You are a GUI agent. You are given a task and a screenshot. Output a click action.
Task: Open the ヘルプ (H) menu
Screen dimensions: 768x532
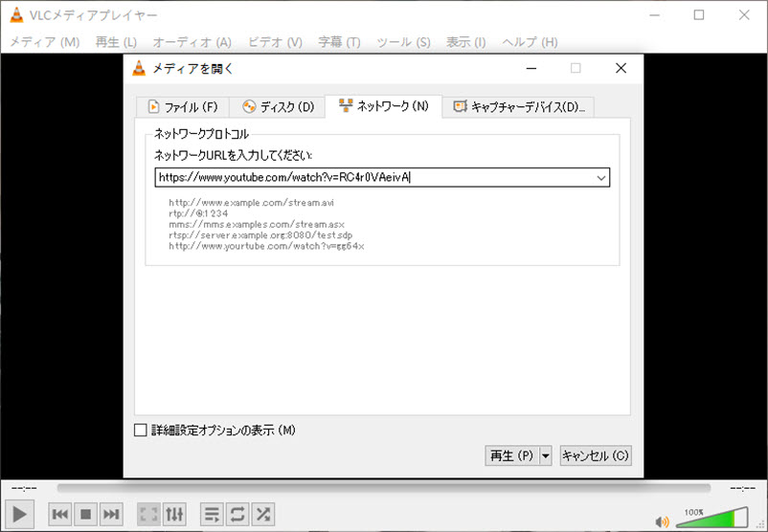click(530, 42)
